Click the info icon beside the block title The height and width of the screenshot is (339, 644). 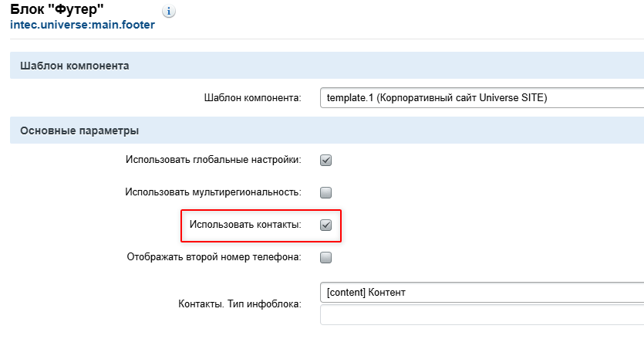click(169, 12)
